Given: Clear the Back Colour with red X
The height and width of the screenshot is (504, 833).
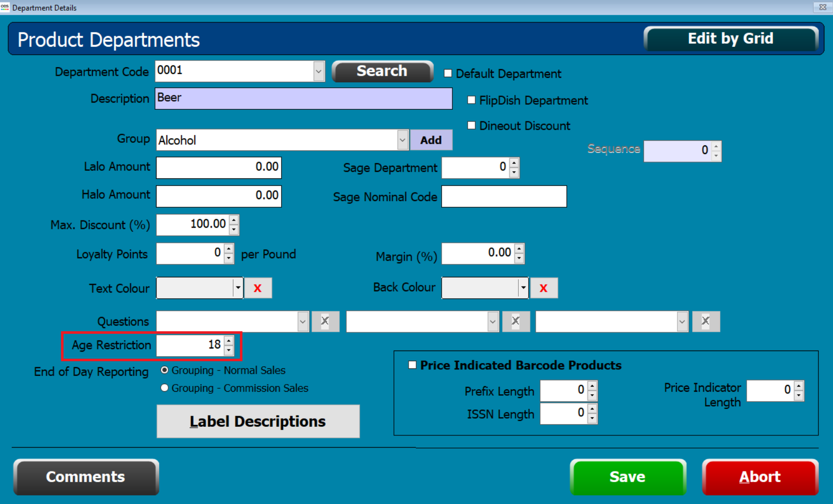Looking at the screenshot, I should [x=543, y=288].
